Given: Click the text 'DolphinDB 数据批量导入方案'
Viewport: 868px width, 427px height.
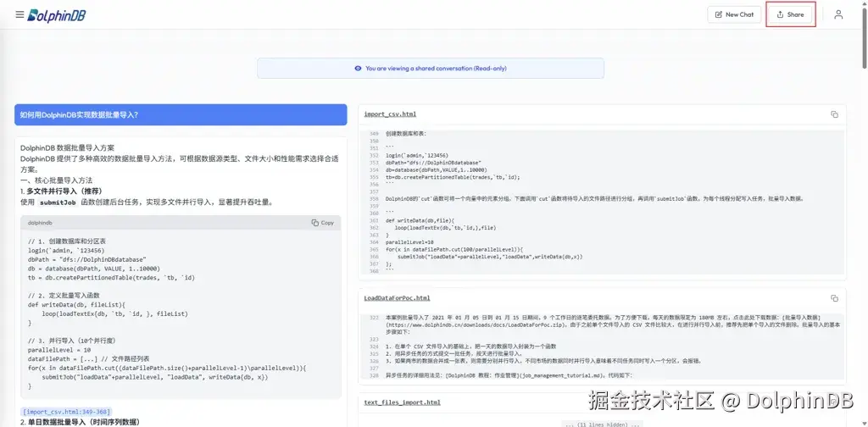Looking at the screenshot, I should [x=66, y=148].
